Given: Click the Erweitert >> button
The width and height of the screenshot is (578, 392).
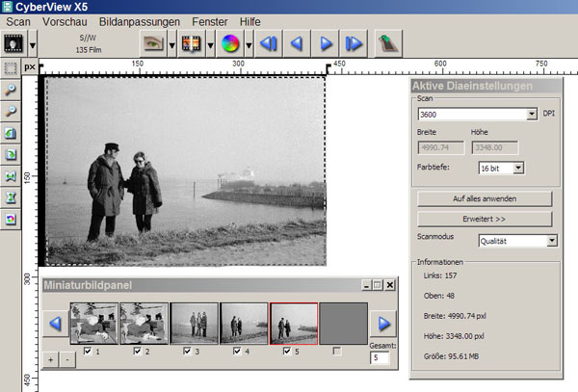Looking at the screenshot, I should [484, 219].
